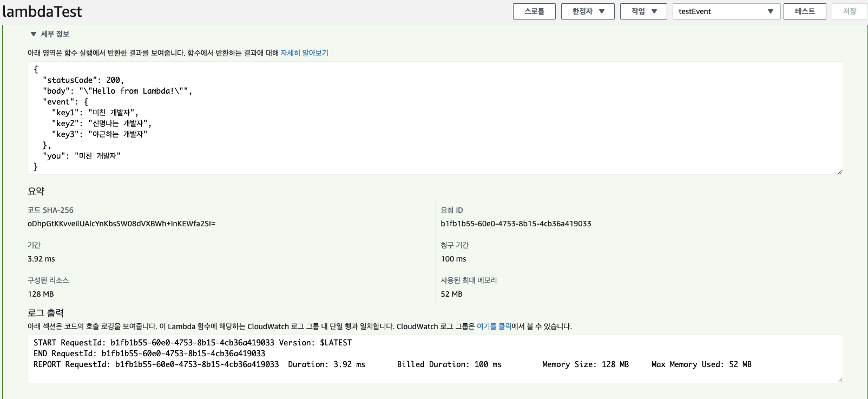Open the testEvent selector dropdown
The height and width of the screenshot is (399, 868).
726,11
